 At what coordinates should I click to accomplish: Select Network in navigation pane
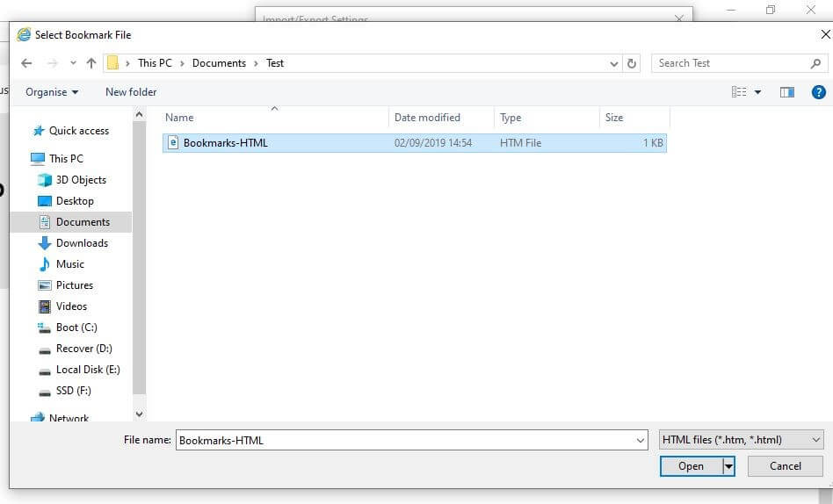pyautogui.click(x=69, y=418)
